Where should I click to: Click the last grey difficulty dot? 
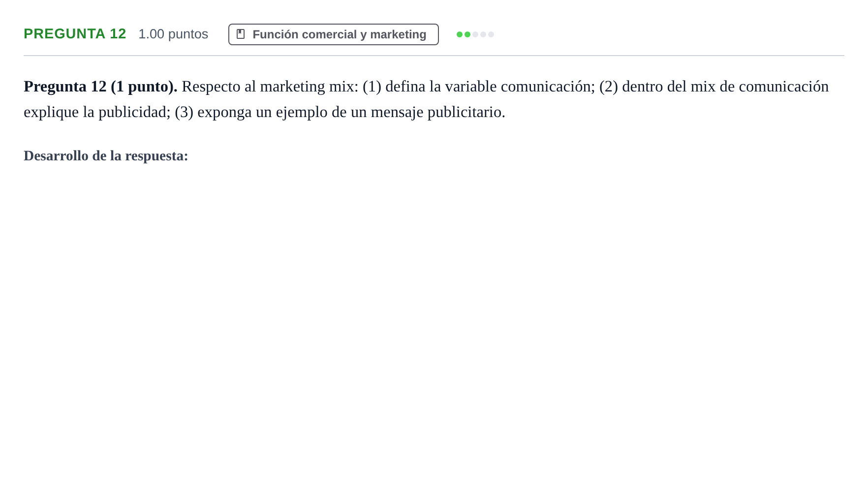pyautogui.click(x=491, y=34)
